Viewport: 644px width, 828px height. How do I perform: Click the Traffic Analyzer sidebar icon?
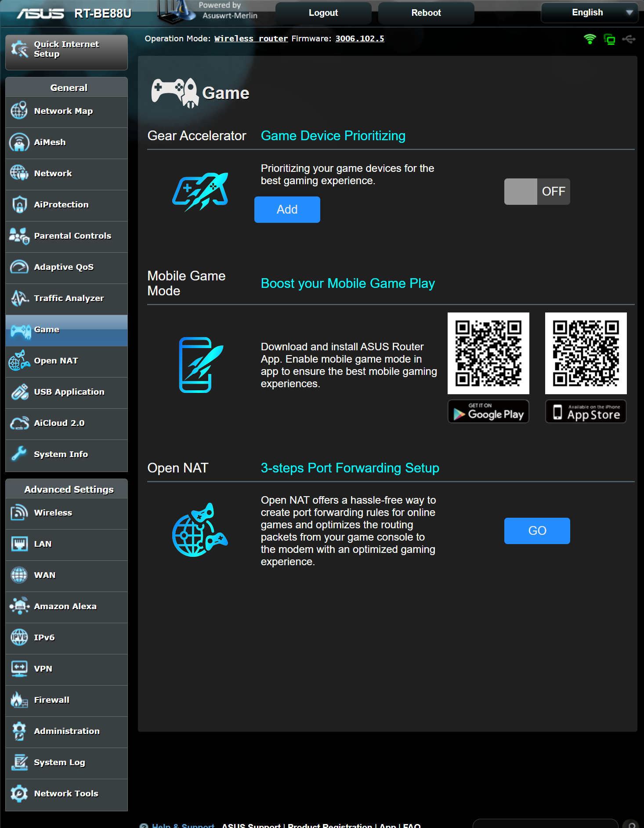(19, 298)
